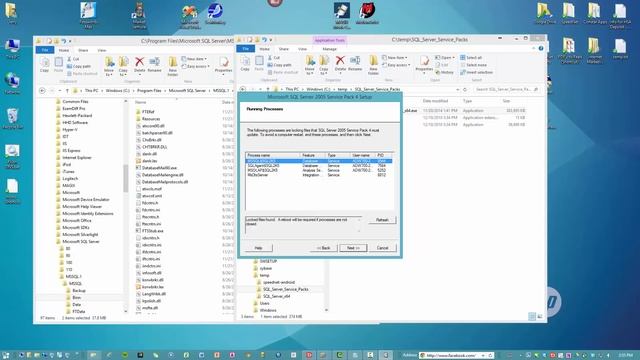Screen dimensions: 640x360
Task: Select DatabaseMail90.exe file in Program Files window
Action: click(156, 168)
